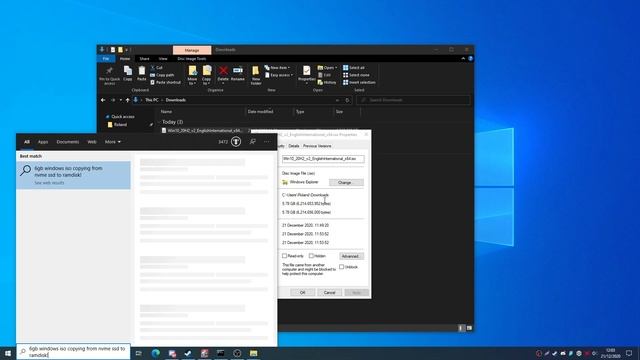Screen dimensions: 640x360
Task: Click the Explorer help icon
Action: 470,59
